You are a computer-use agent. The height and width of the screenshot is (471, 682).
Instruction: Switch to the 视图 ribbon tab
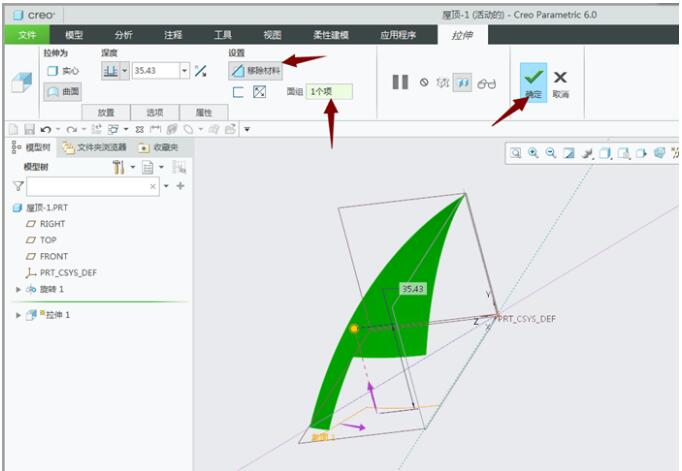(272, 35)
